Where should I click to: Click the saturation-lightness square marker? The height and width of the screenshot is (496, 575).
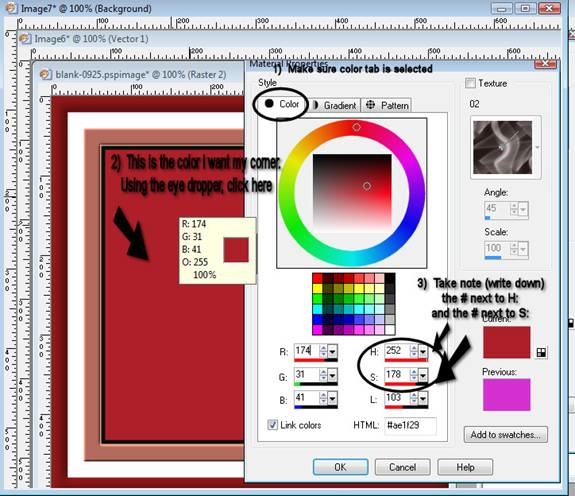click(x=367, y=186)
